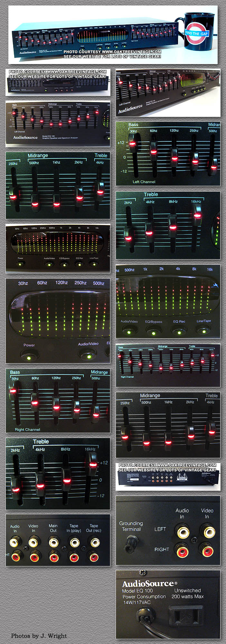
Task: Click the 2kHz fader in the right-column Midrange close-up
Action: [x=191, y=435]
